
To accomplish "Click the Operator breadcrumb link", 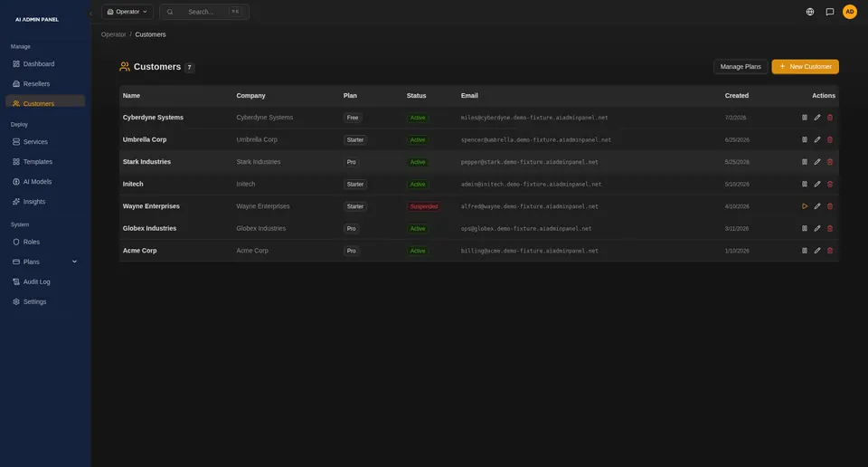I will (x=114, y=34).
